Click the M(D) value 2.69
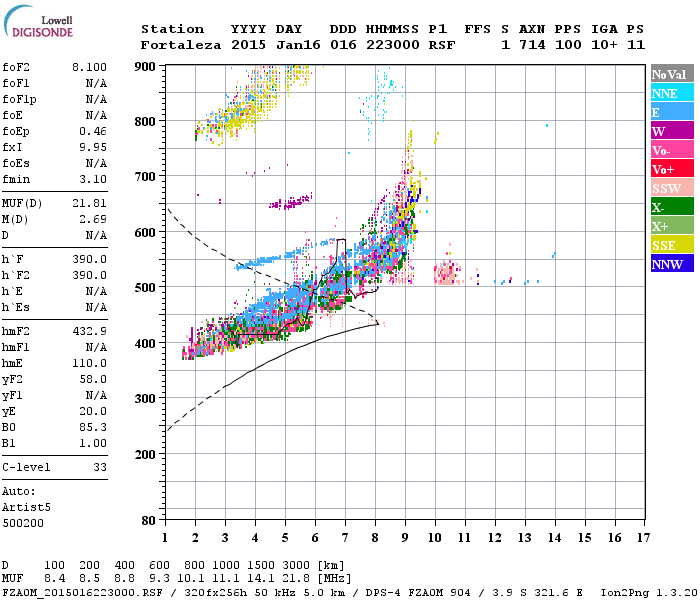This screenshot has width=700, height=600. (93, 220)
